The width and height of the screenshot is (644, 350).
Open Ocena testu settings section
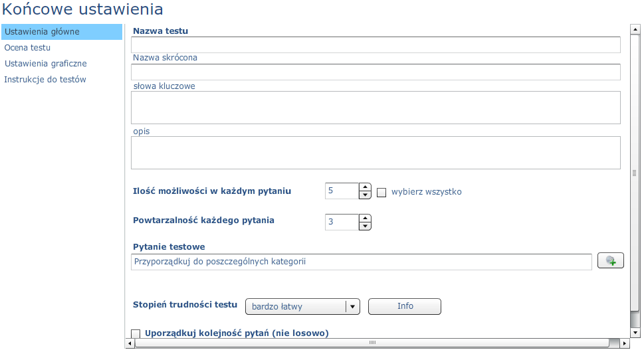(27, 48)
